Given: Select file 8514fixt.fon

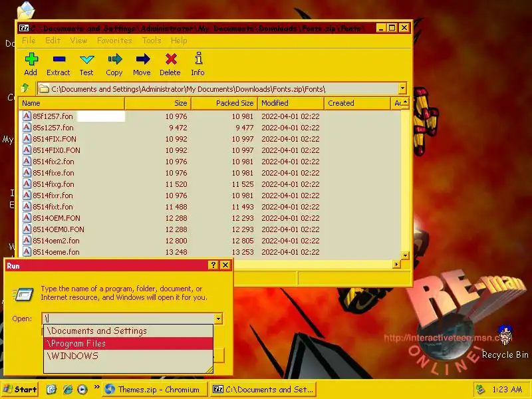Looking at the screenshot, I should point(53,207).
